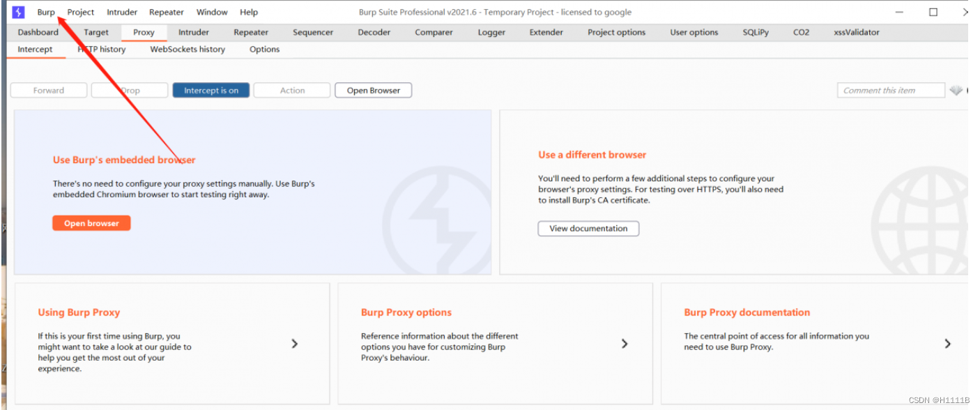Expand the Burp Proxy documentation card chevron
The width and height of the screenshot is (980, 410).
coord(948,343)
